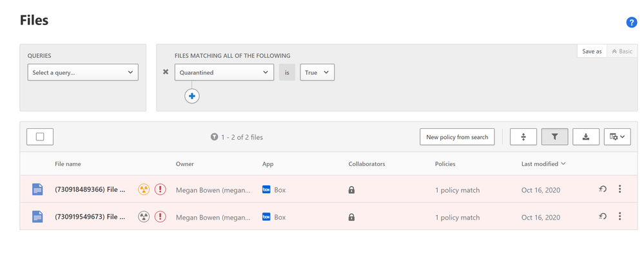This screenshot has height=264, width=644.
Task: Remove the Quarantined filter with the X icon
Action: 166,72
